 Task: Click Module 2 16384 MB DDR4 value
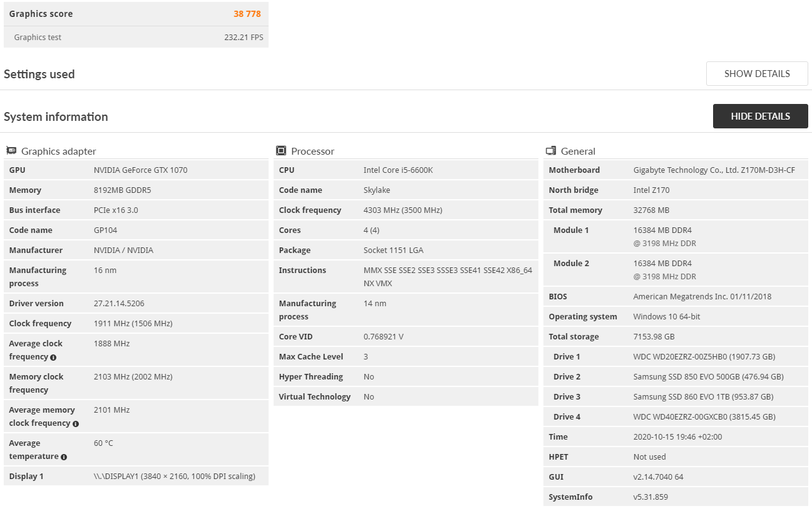pyautogui.click(x=665, y=270)
